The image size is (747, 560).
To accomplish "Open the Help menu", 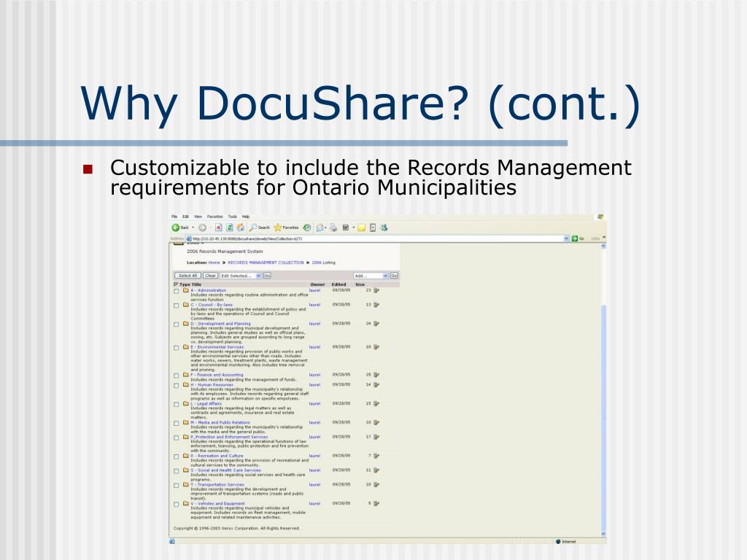I will pyautogui.click(x=246, y=217).
